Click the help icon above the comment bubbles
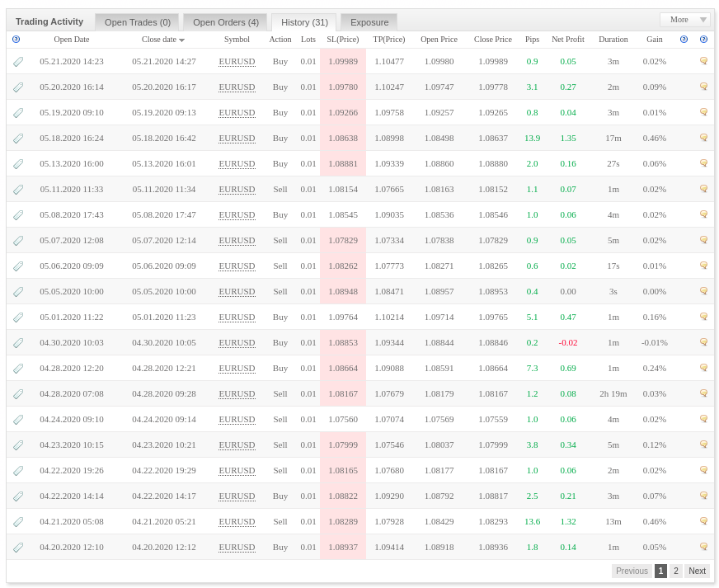 click(x=703, y=40)
